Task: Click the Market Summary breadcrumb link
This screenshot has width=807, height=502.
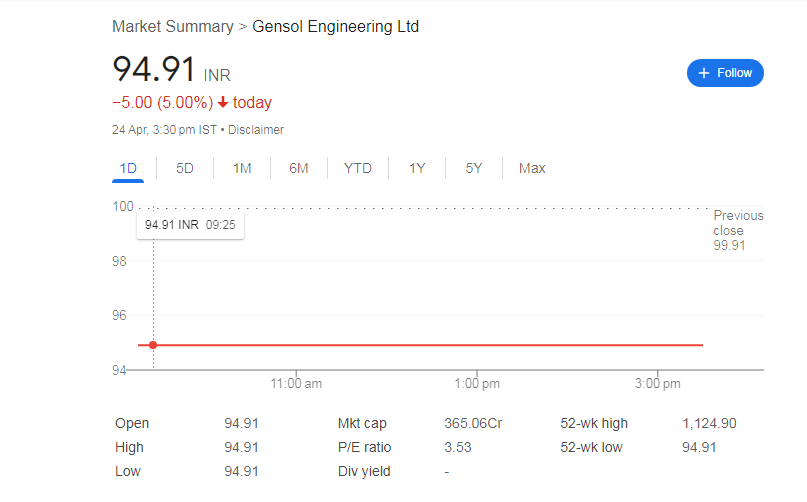Action: point(173,26)
